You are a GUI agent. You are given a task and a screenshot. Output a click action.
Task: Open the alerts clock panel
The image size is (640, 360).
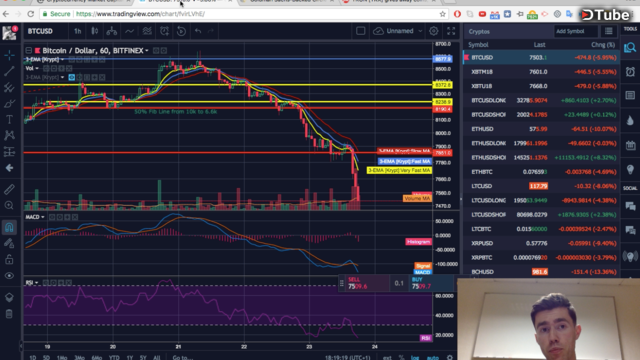(630, 72)
